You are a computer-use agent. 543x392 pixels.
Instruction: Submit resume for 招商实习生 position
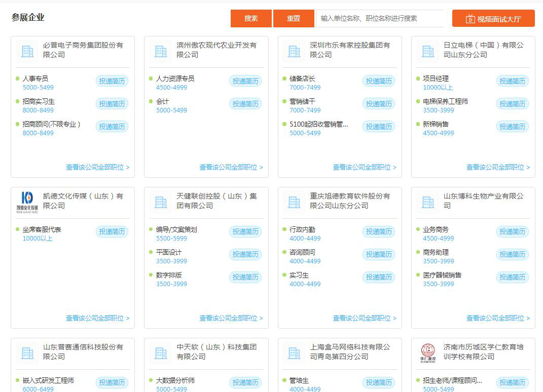pyautogui.click(x=112, y=104)
